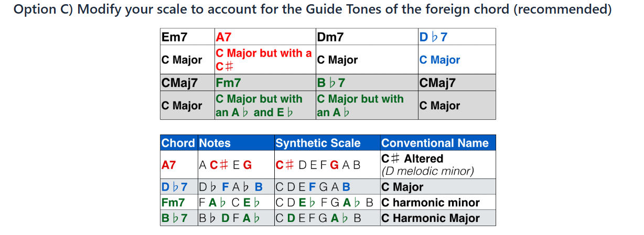644x235 pixels.
Task: Select the 'C Major but with an A♭ and E♭' cell
Action: [x=259, y=106]
